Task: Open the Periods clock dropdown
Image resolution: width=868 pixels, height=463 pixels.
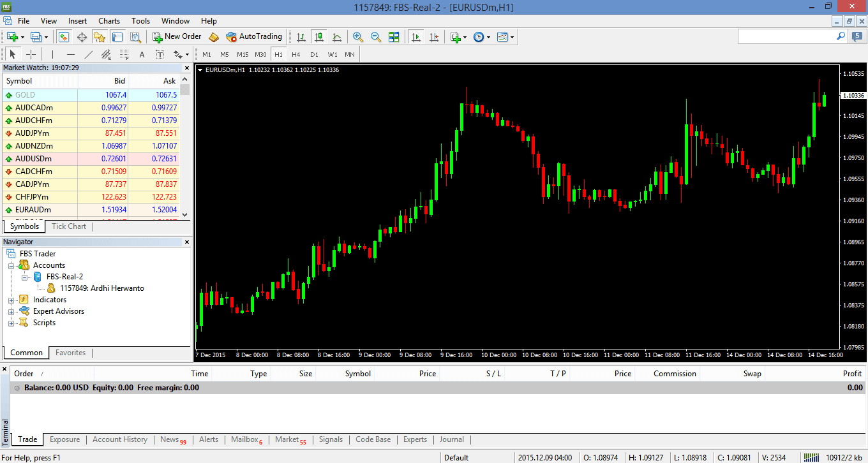Action: point(482,37)
